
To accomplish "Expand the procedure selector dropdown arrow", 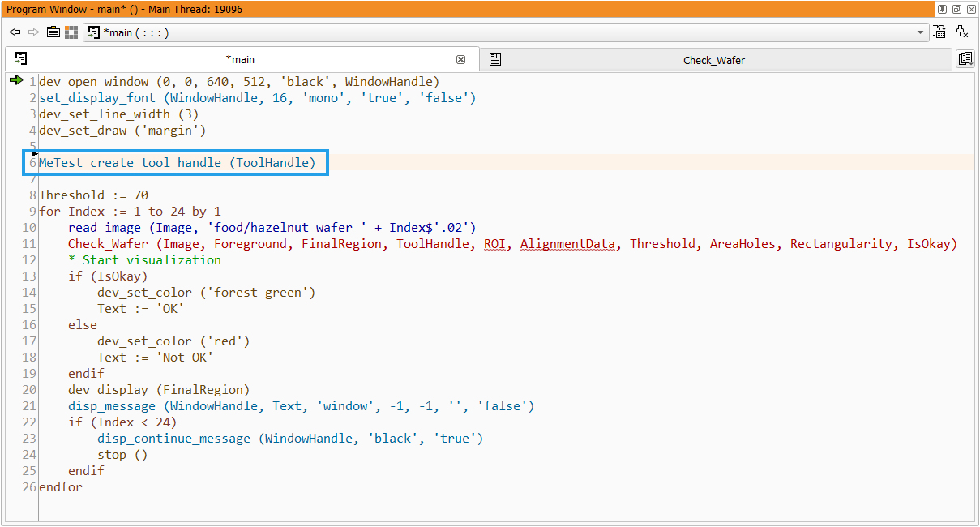I will pyautogui.click(x=920, y=32).
